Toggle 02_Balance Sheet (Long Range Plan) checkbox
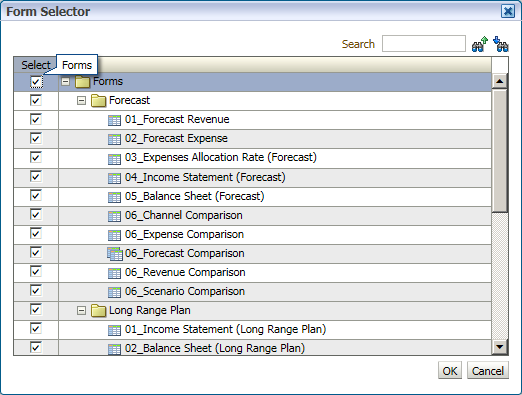This screenshot has height=395, width=522. (x=36, y=347)
